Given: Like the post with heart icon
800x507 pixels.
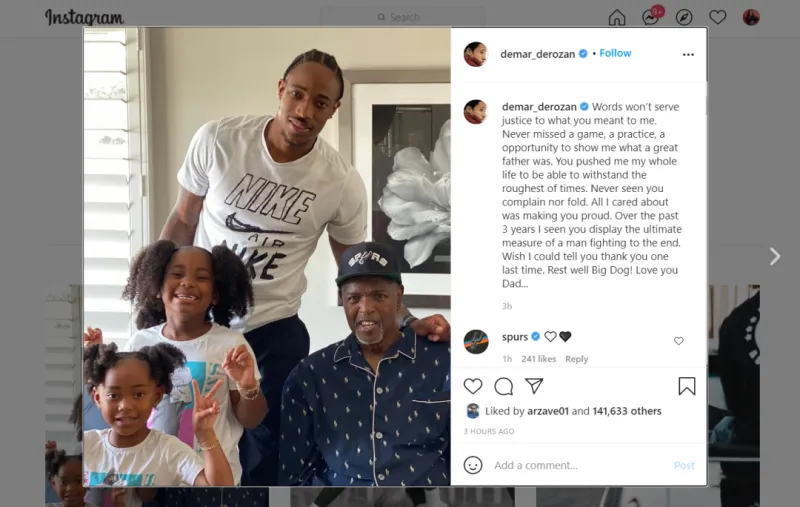Looking at the screenshot, I should click(473, 386).
